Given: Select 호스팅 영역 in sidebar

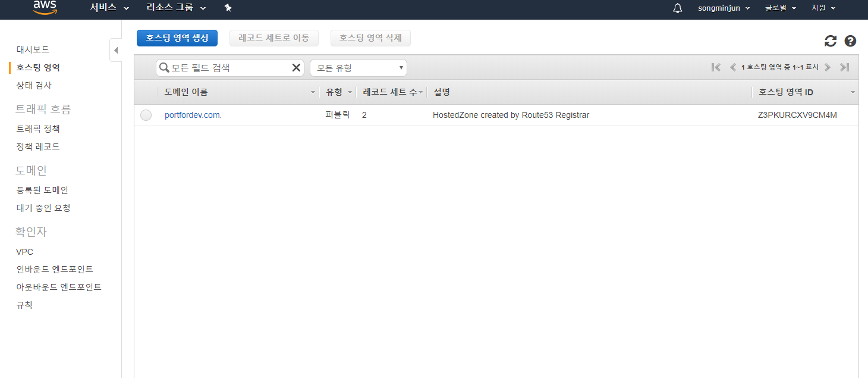Looking at the screenshot, I should click(x=38, y=67).
